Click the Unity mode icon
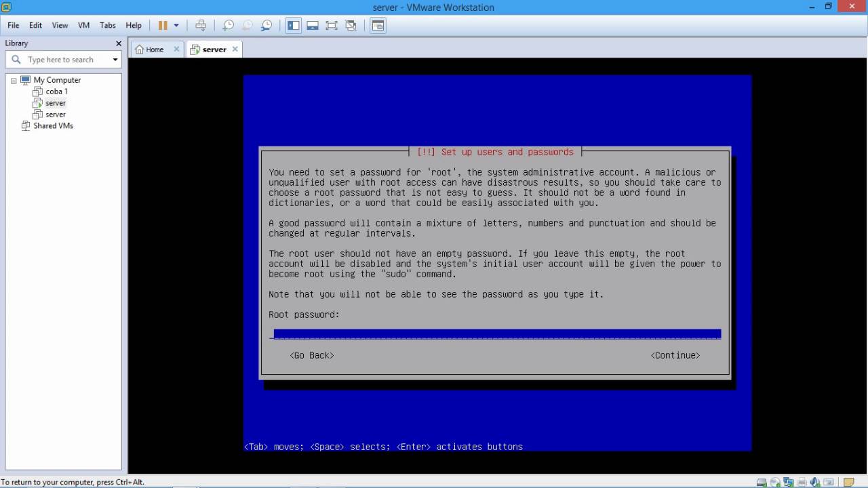Screen dimensions: 868x488 tap(351, 25)
